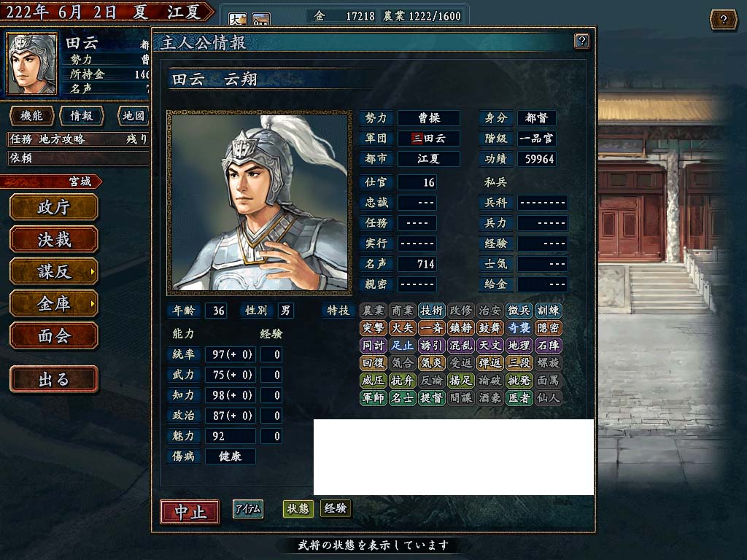Viewport: 747px width, 560px height.
Task: Select the 天文 skill icon
Action: 489,346
